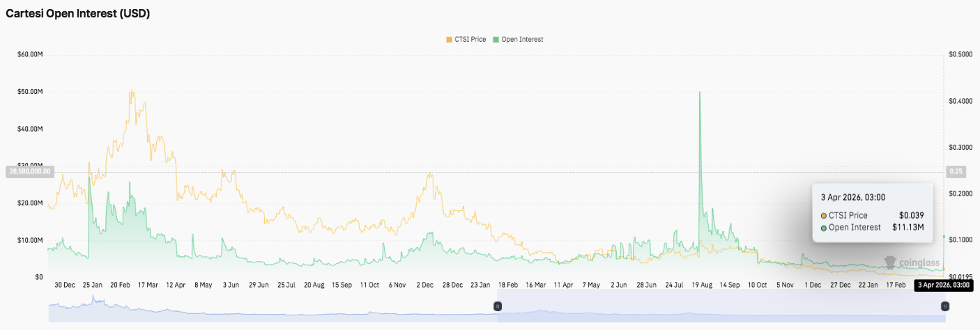Viewport: 980px width, 330px height.
Task: Click the 28,500,000.00 left axis marker label
Action: click(x=29, y=171)
